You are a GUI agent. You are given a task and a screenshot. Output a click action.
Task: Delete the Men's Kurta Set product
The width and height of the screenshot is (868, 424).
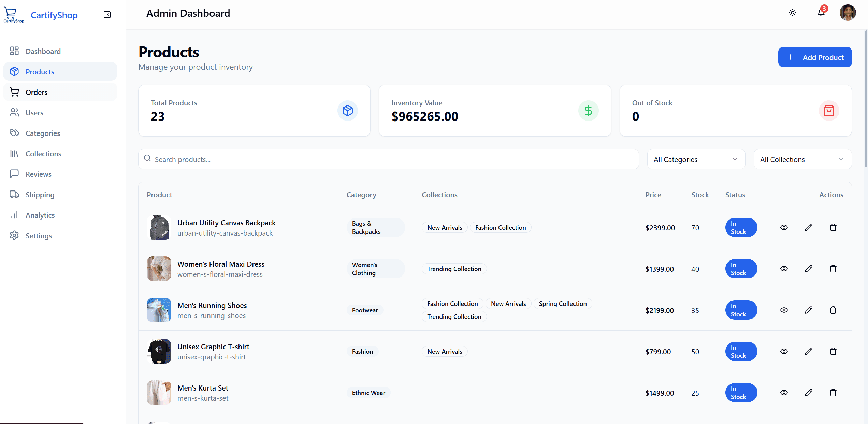[x=833, y=393]
